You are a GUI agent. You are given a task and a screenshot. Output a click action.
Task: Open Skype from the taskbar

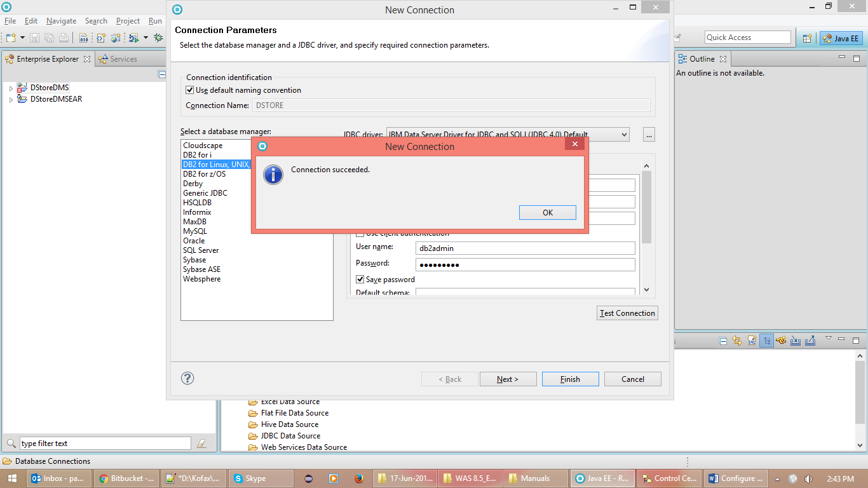click(x=261, y=478)
